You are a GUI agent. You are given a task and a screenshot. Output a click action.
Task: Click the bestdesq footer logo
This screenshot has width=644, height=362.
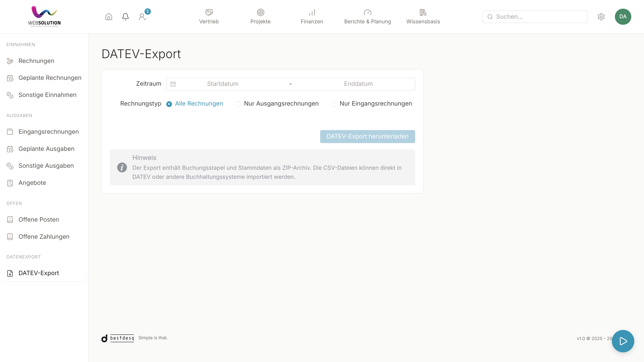pyautogui.click(x=118, y=338)
